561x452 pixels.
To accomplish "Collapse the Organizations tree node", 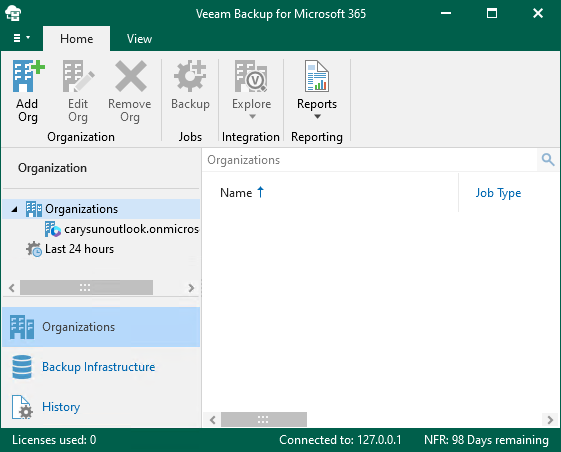I will 14,209.
